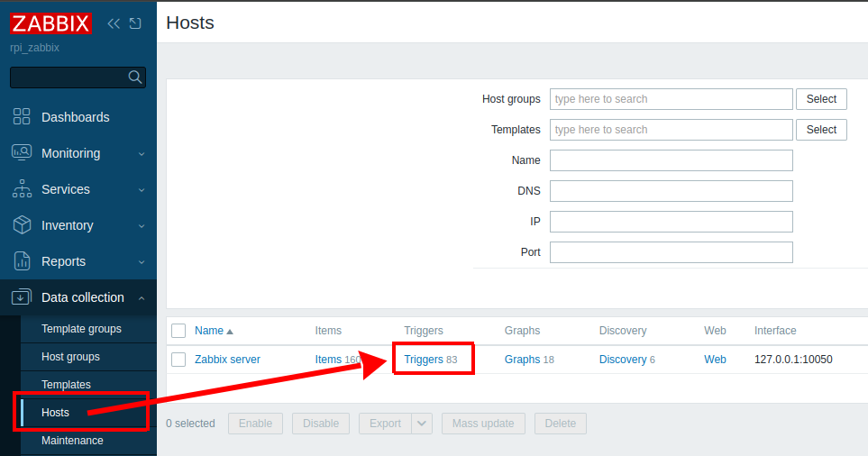
Task: Open Web link for Zabbix server
Action: [715, 360]
